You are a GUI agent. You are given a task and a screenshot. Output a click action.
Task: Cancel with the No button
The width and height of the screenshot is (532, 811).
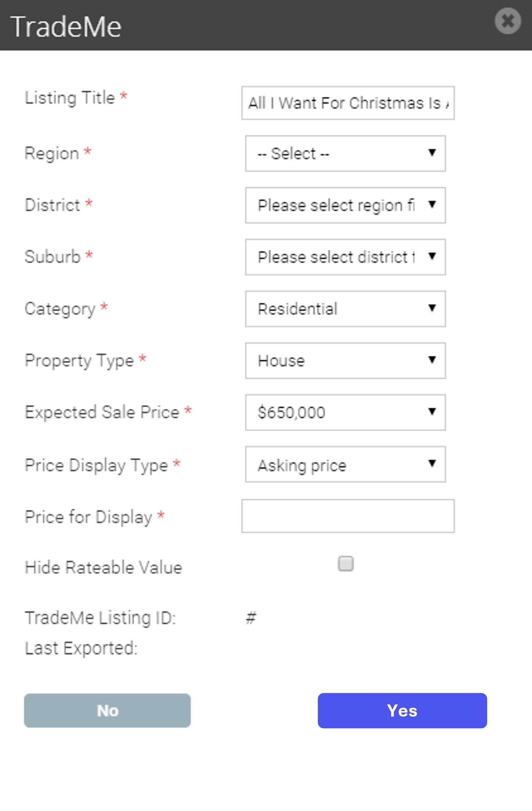click(x=107, y=710)
